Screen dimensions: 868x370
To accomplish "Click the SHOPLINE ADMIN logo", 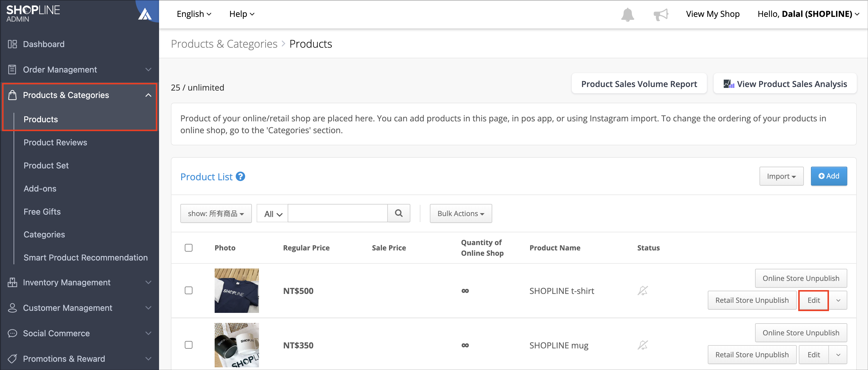I will click(x=33, y=14).
